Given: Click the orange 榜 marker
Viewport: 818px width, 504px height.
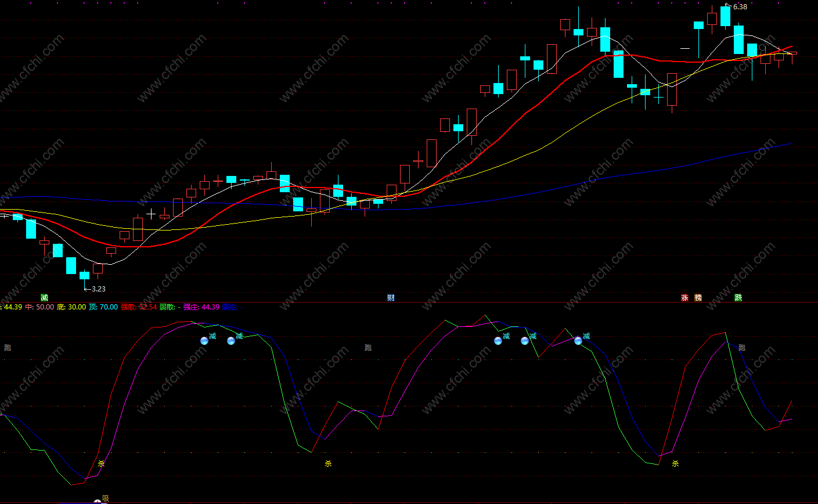Looking at the screenshot, I should [x=698, y=298].
